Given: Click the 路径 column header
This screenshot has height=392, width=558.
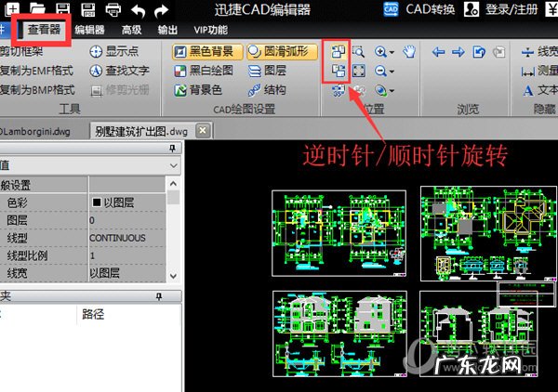Looking at the screenshot, I should click(x=93, y=314).
